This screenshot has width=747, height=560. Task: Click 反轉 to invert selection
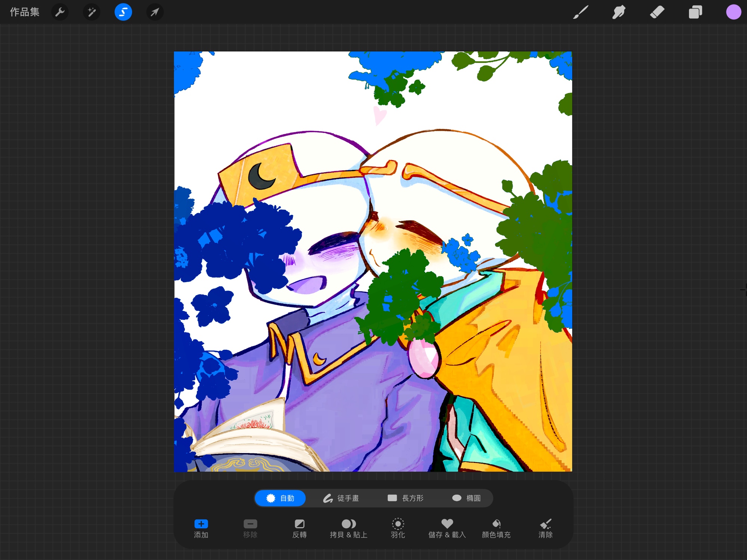click(x=299, y=528)
